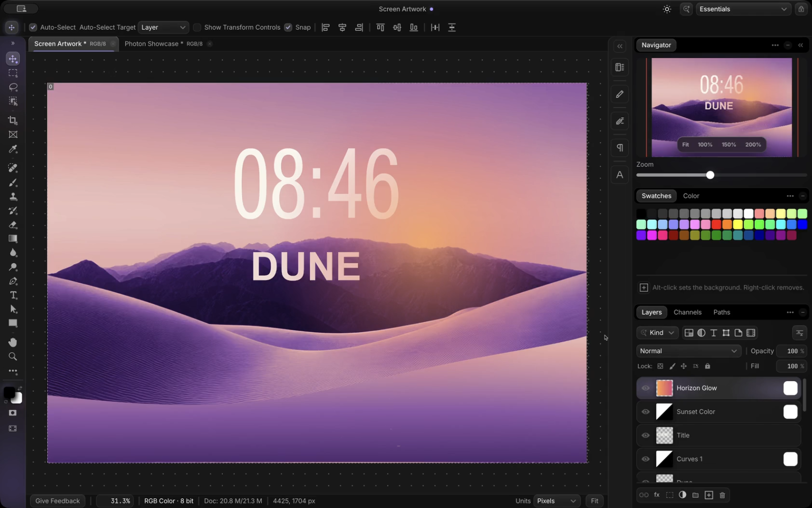Viewport: 812px width, 508px height.
Task: Select the Lasso tool
Action: point(13,87)
